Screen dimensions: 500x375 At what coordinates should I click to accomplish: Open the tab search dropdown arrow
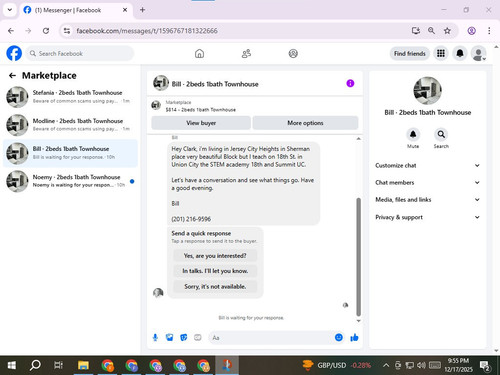(x=10, y=10)
